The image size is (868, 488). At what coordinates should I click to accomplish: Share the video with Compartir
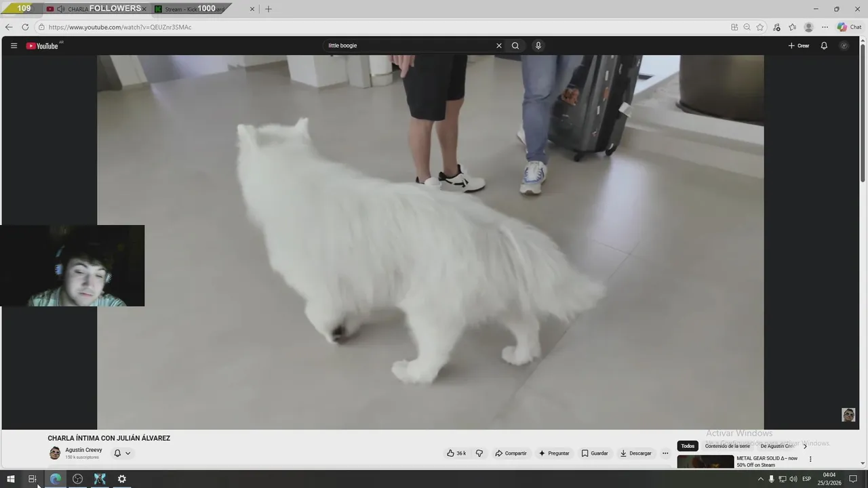coord(511,453)
